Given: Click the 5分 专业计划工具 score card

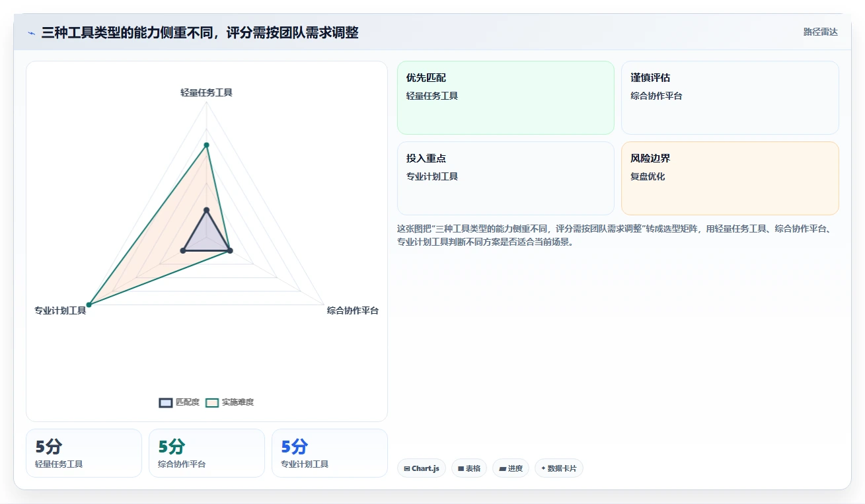Looking at the screenshot, I should pyautogui.click(x=330, y=453).
